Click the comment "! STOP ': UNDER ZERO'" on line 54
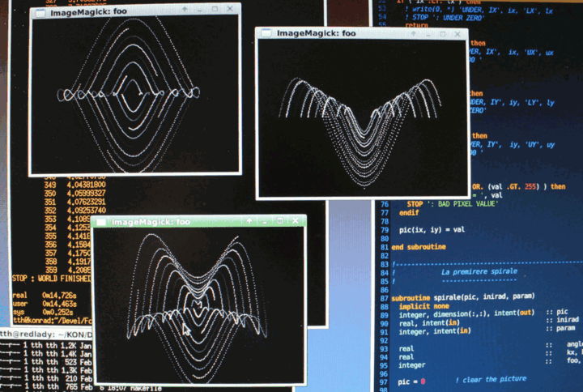 [x=445, y=17]
